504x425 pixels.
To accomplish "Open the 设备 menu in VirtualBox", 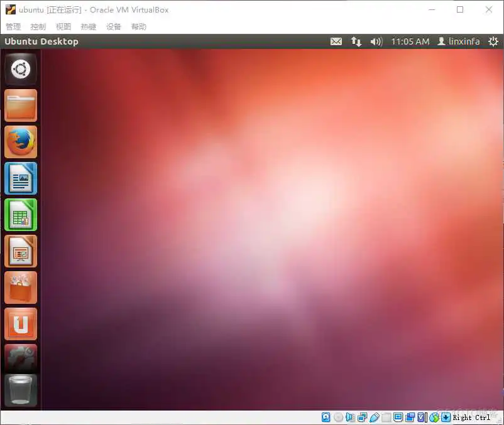I will click(x=113, y=26).
